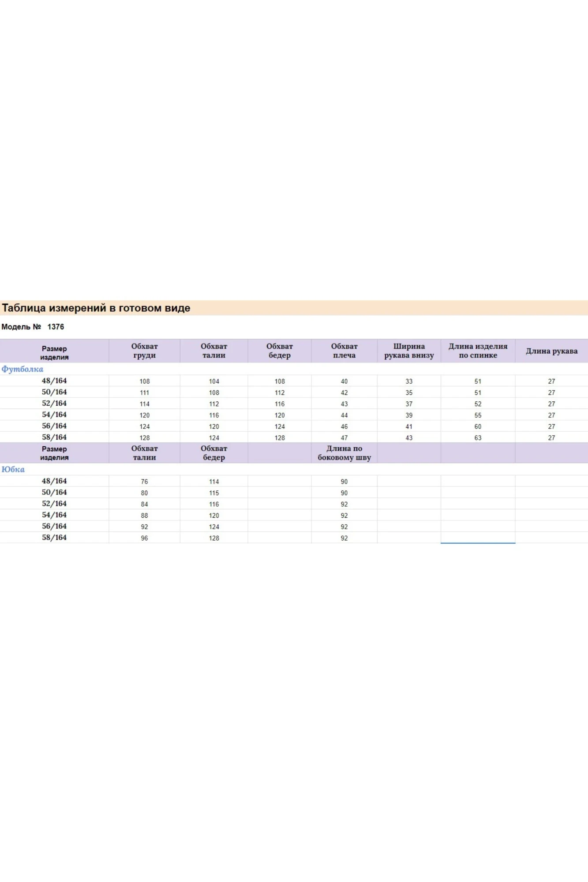
Task: Select the 'Модель № 1376' label
Action: pyautogui.click(x=33, y=327)
